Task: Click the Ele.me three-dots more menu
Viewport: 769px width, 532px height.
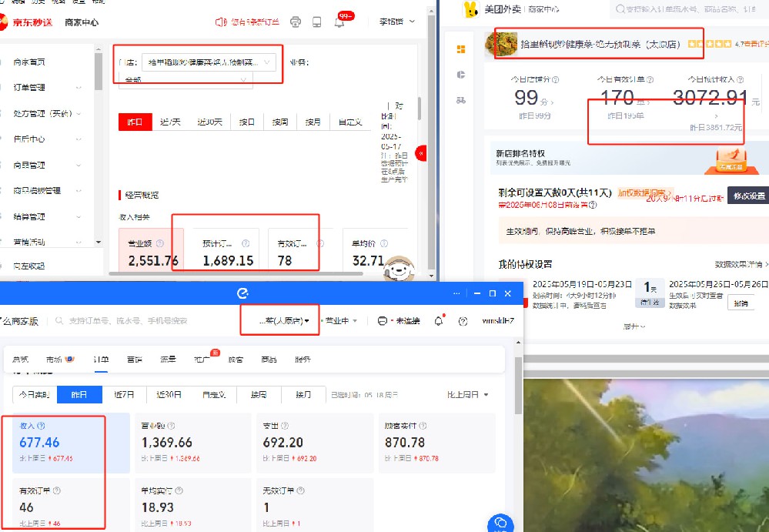Action: pos(456,293)
